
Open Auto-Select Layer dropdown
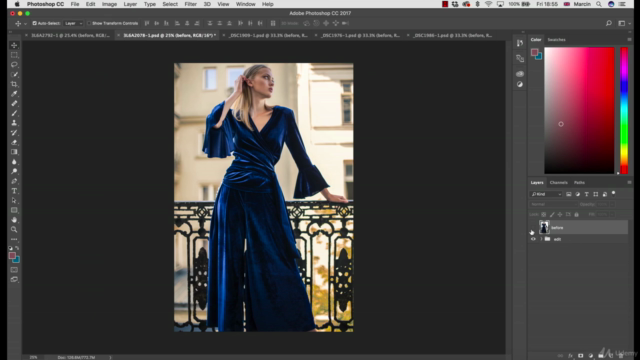point(73,23)
